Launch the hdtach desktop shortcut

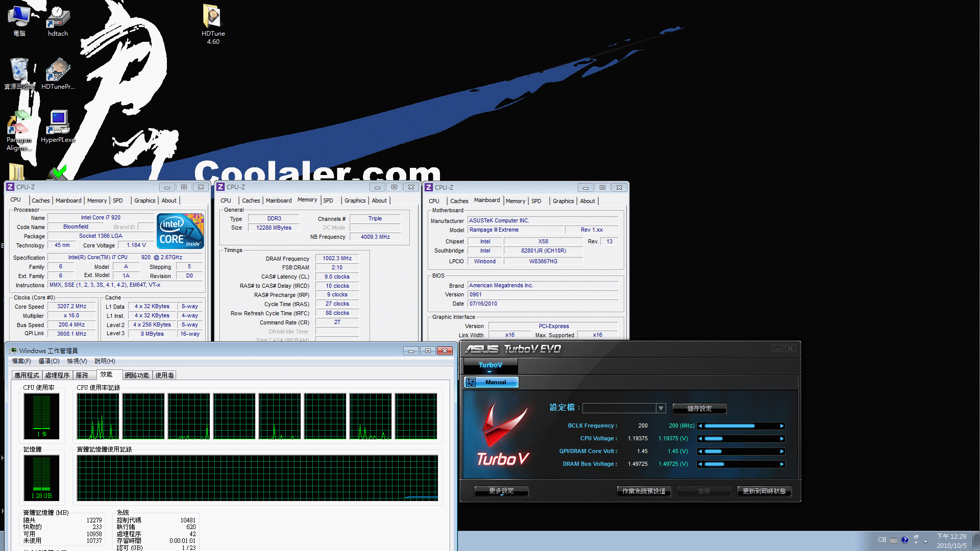click(58, 20)
